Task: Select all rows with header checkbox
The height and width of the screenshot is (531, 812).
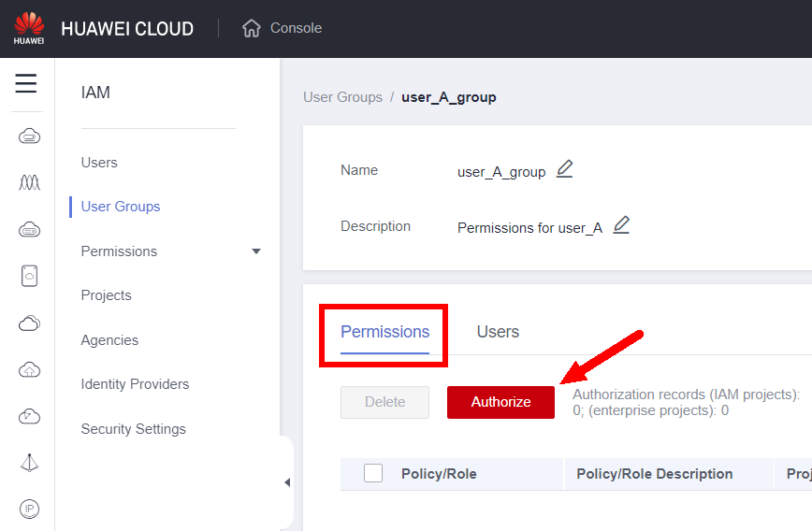Action: pos(373,473)
